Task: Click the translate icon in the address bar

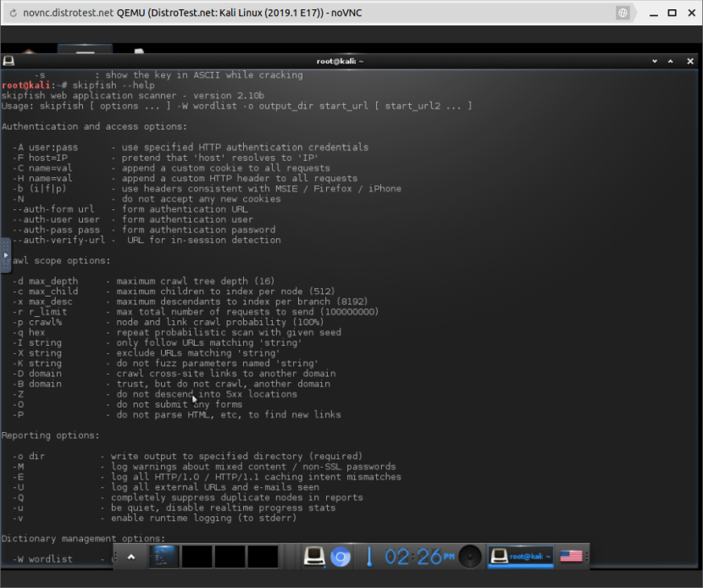Action: coord(622,14)
